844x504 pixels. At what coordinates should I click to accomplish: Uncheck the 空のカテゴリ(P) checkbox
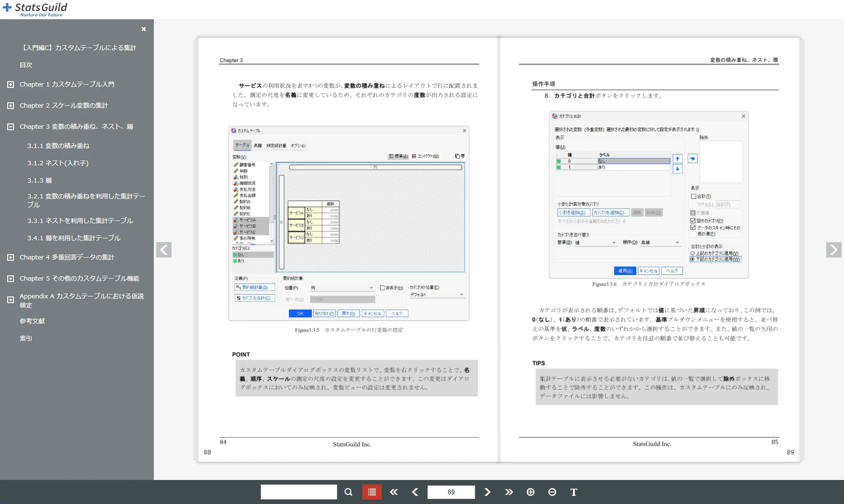coord(693,220)
